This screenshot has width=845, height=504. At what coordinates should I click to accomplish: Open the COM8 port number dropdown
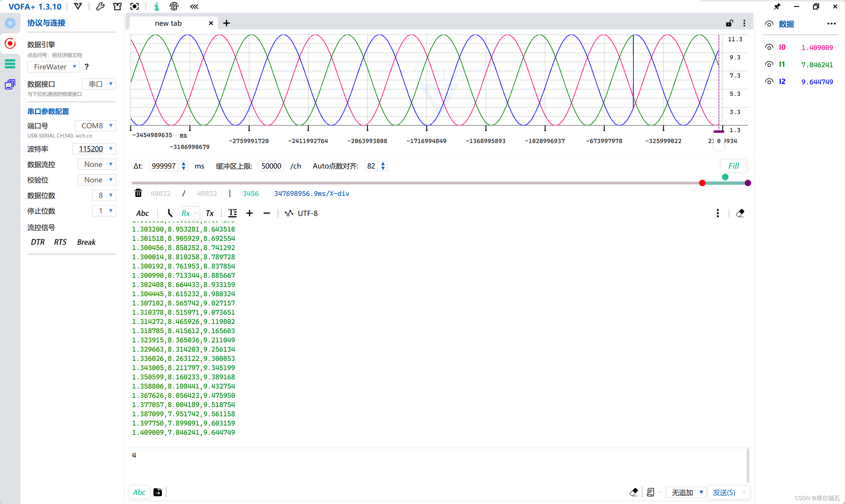(x=95, y=126)
